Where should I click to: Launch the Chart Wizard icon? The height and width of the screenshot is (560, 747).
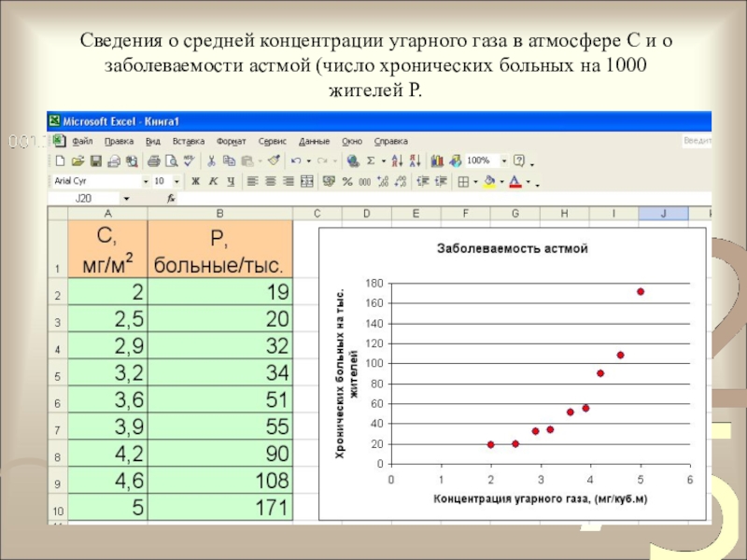(x=437, y=161)
